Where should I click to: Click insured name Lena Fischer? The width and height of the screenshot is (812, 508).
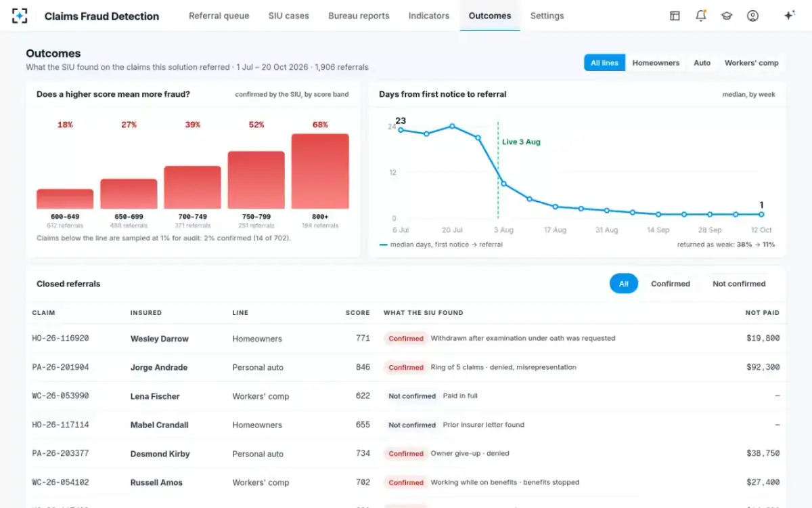155,396
